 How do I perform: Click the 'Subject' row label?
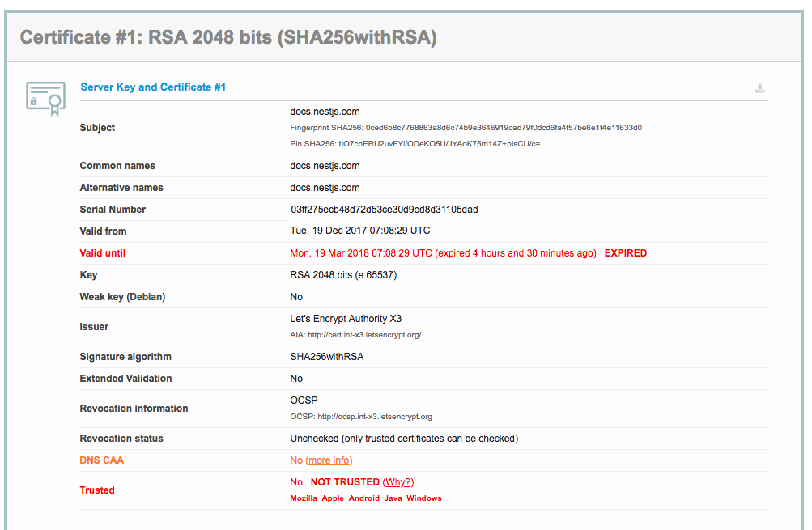click(97, 127)
